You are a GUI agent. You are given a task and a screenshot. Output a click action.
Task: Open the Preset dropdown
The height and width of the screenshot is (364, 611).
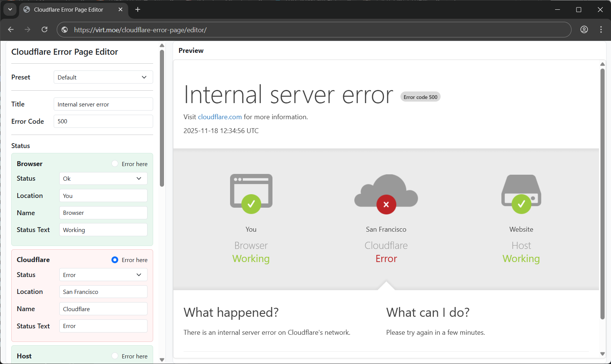point(103,77)
